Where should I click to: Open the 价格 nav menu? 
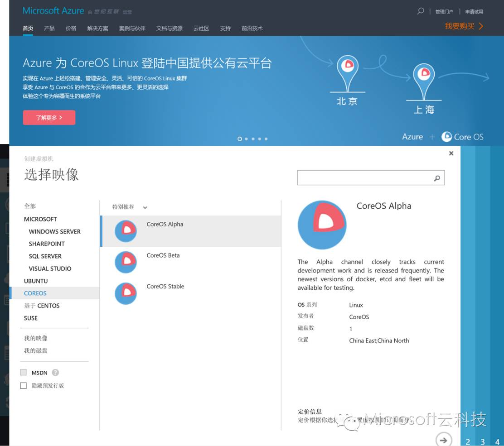click(x=71, y=28)
